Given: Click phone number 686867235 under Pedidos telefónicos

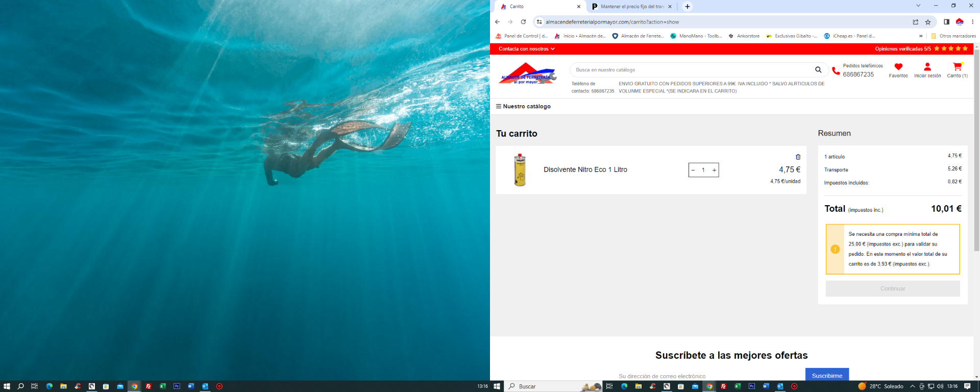Looking at the screenshot, I should coord(858,75).
